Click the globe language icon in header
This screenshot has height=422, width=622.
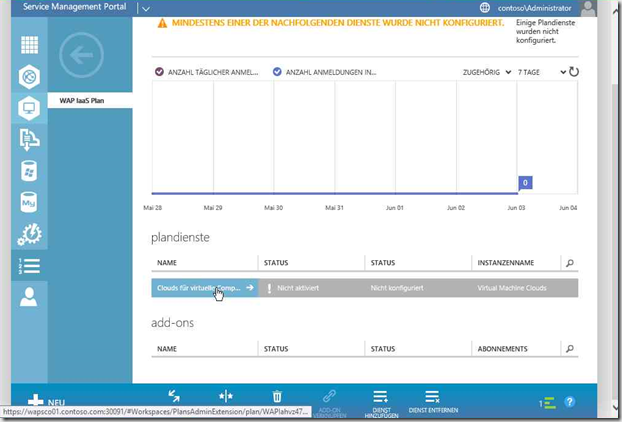[x=484, y=8]
